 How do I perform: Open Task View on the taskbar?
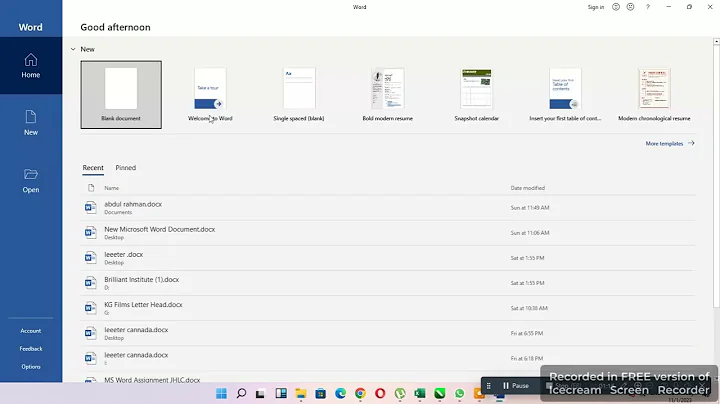click(x=260, y=393)
